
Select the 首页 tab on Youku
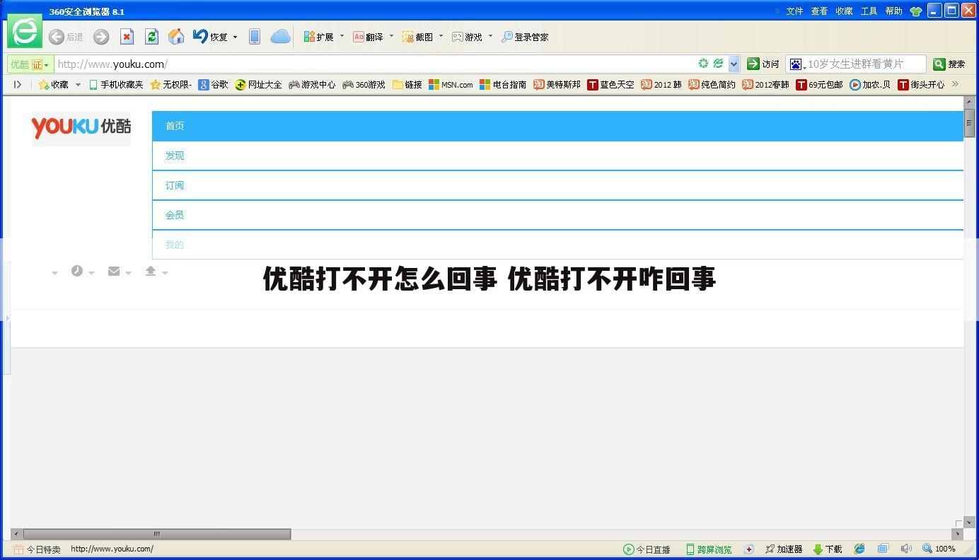557,126
